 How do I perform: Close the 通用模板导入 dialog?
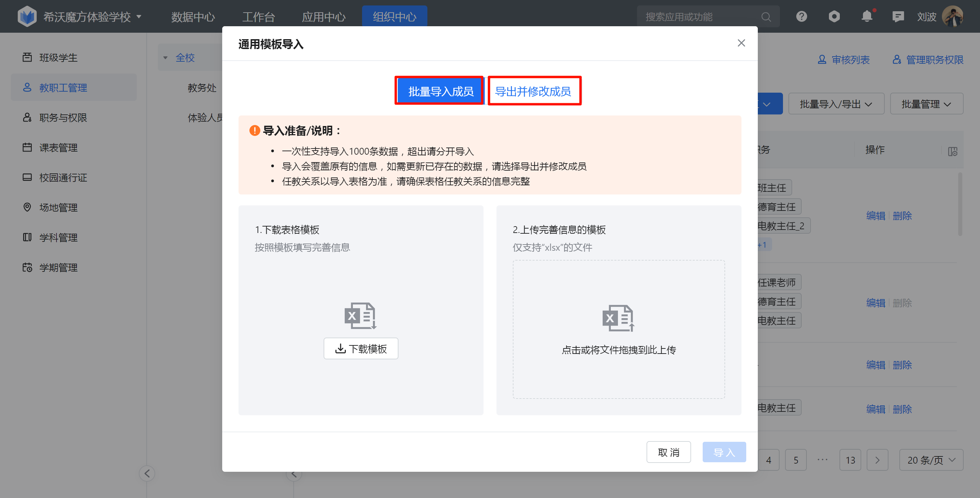point(741,43)
